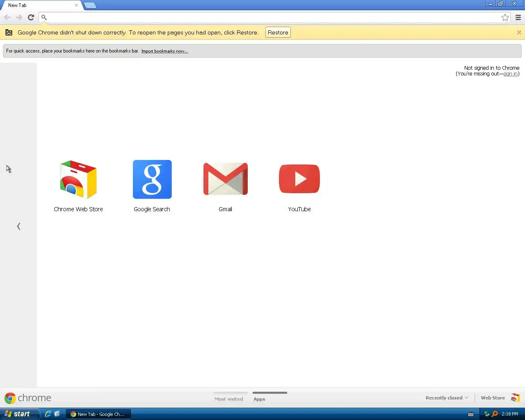Click the Restore button
525x420 pixels.
278,32
